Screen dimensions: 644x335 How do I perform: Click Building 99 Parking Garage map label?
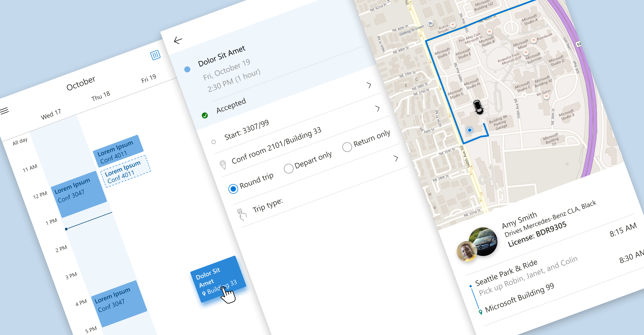[498, 123]
